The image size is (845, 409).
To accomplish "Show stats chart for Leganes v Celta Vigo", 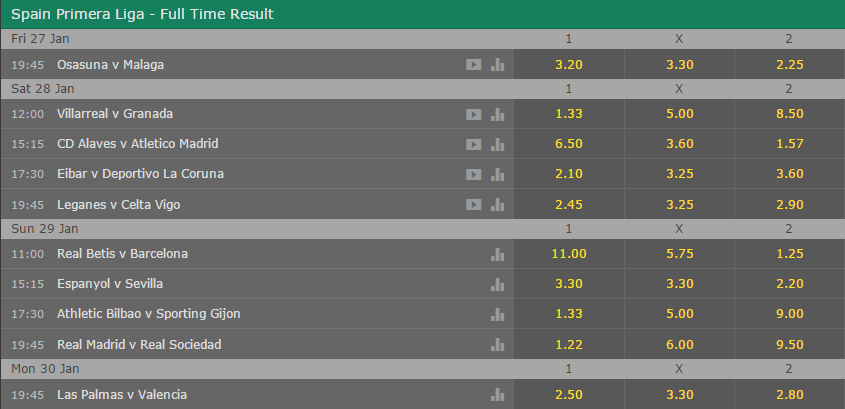I will click(497, 204).
